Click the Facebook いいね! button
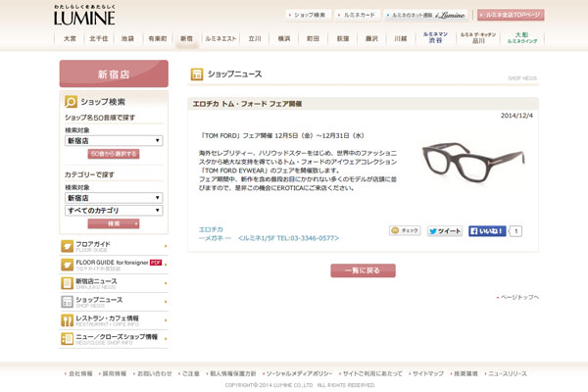This screenshot has width=588, height=392. click(487, 231)
